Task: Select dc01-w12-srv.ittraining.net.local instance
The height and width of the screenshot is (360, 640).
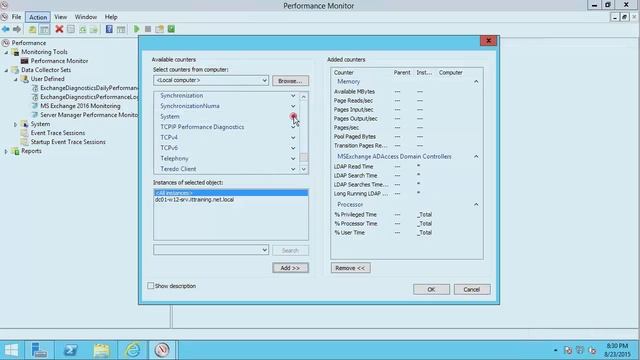Action: 194,200
